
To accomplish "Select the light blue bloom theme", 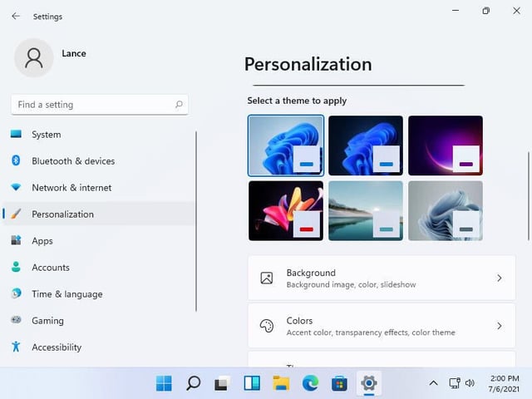I will coord(286,145).
